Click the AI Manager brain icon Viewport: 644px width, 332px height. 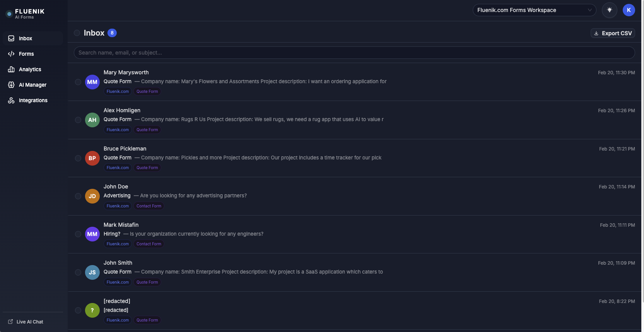pos(11,85)
